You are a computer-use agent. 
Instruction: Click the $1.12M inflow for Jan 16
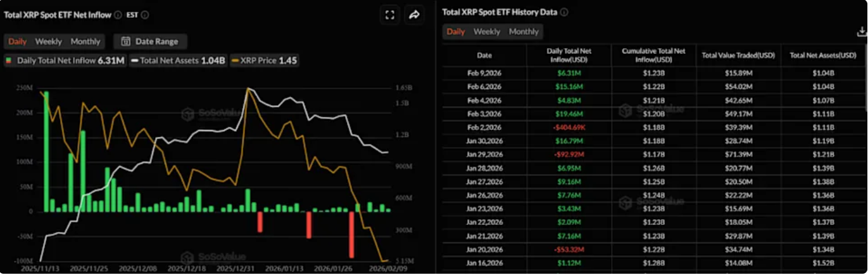569,263
